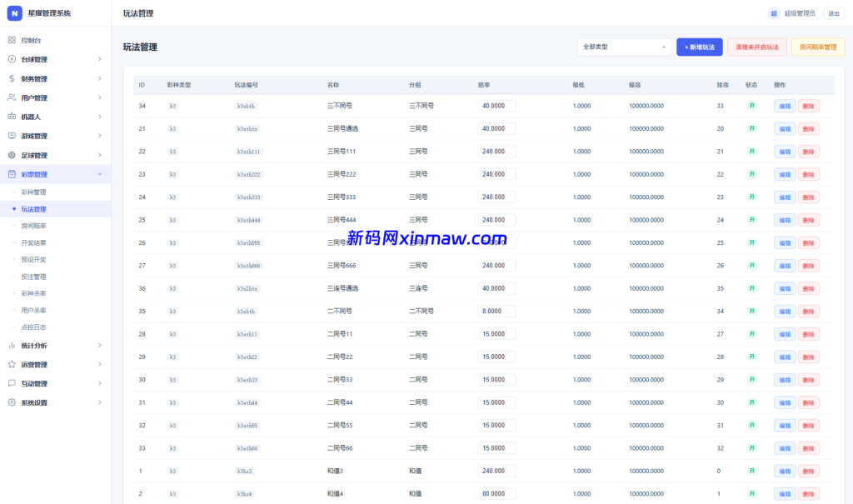This screenshot has width=853, height=504.
Task: Toggle 开 status for 二同号55 row
Action: click(752, 425)
